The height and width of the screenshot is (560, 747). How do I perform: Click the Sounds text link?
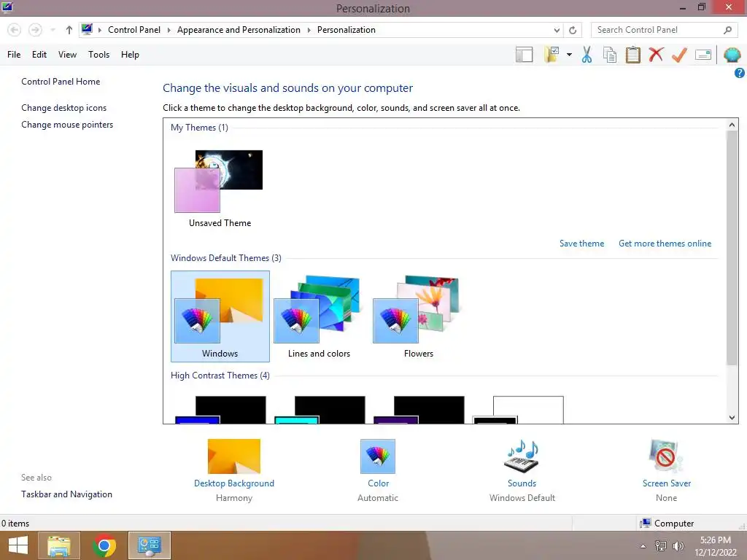click(x=522, y=483)
